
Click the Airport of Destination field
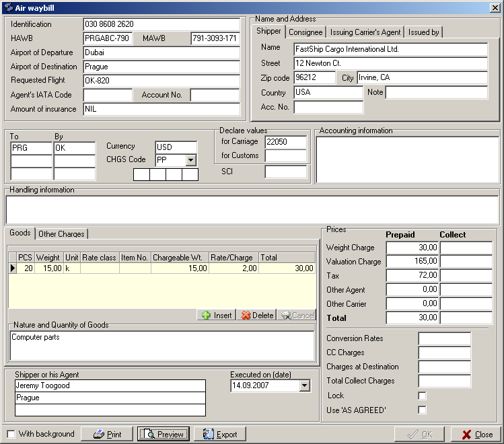[x=161, y=67]
